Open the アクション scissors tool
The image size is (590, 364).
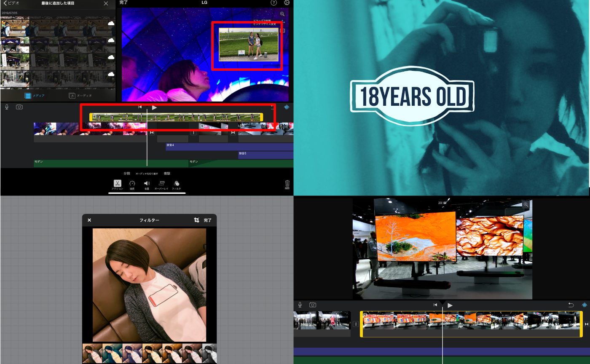118,185
